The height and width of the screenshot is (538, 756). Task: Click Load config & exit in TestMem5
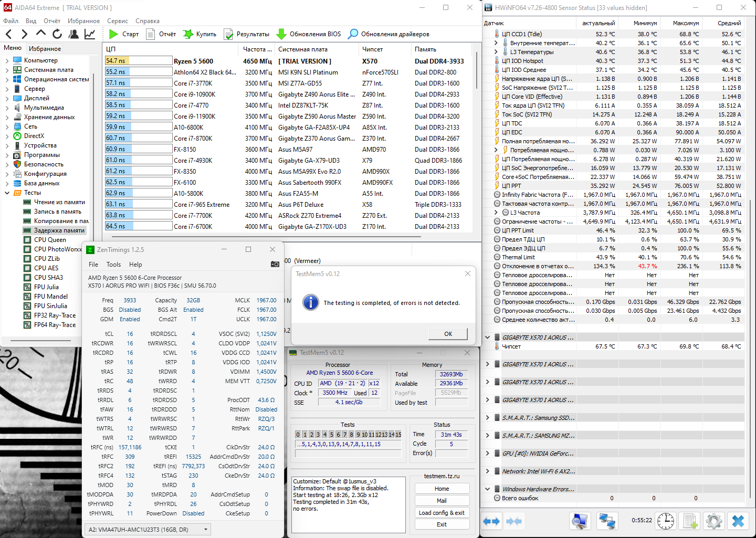(442, 513)
